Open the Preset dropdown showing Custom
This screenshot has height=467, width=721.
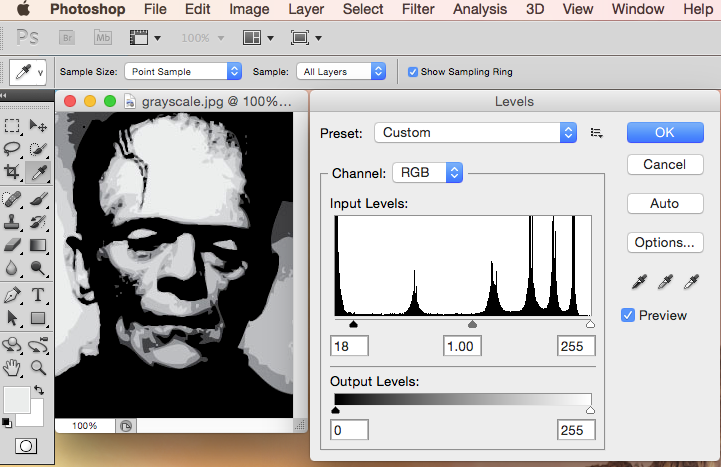tap(475, 132)
